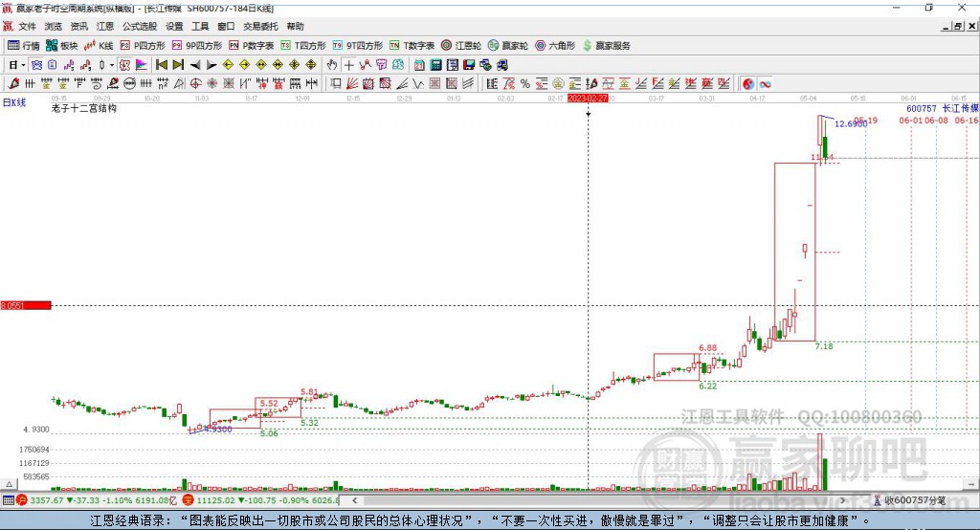
Task: Open the 资讯 menu
Action: (78, 26)
